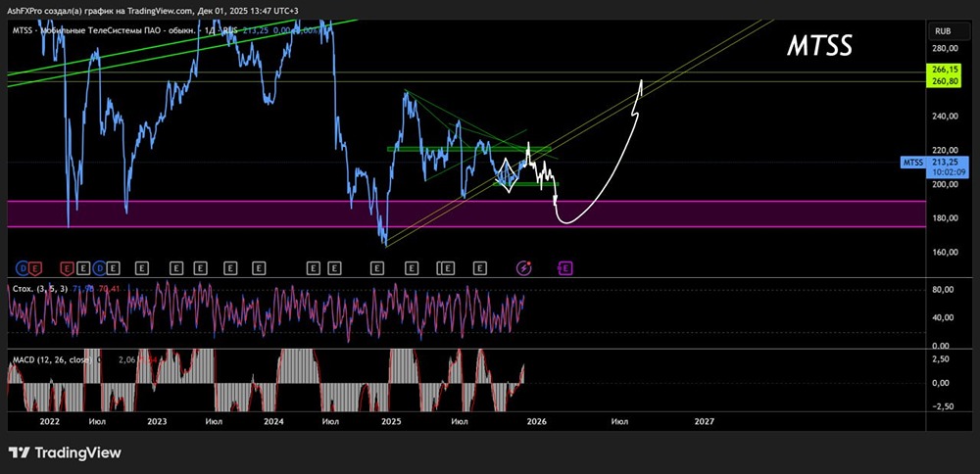Screen dimensions: 980x474
Task: Click the blue D dividend icon between gray E markers
Action: pos(100,268)
